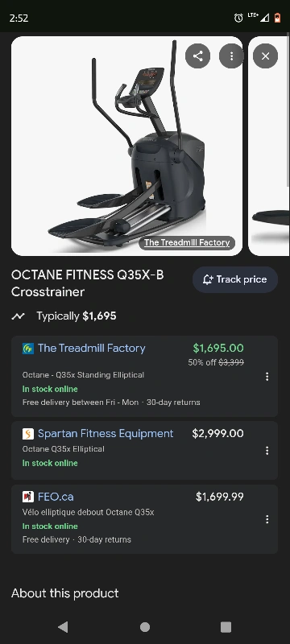
Task: Tap the Android back navigation button
Action: pos(63,627)
